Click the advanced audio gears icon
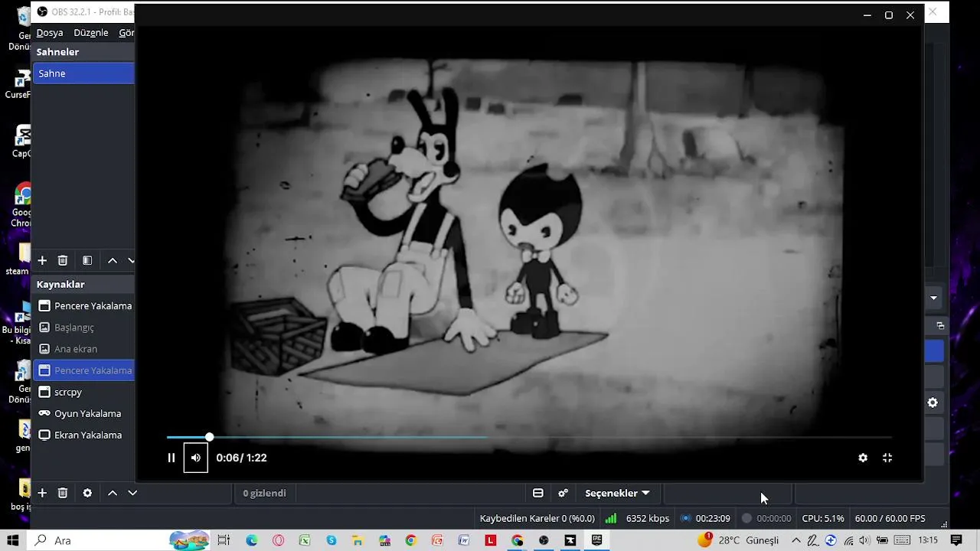 pos(563,494)
